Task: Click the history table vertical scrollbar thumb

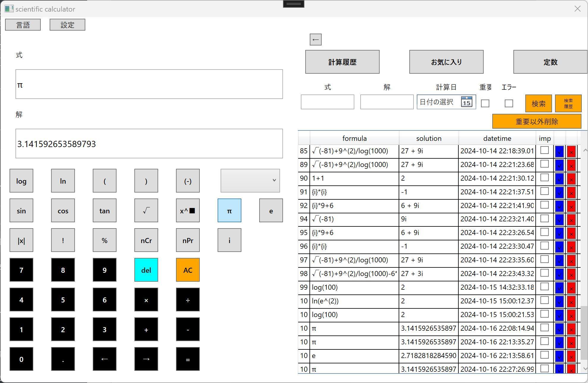Action: pyautogui.click(x=584, y=333)
